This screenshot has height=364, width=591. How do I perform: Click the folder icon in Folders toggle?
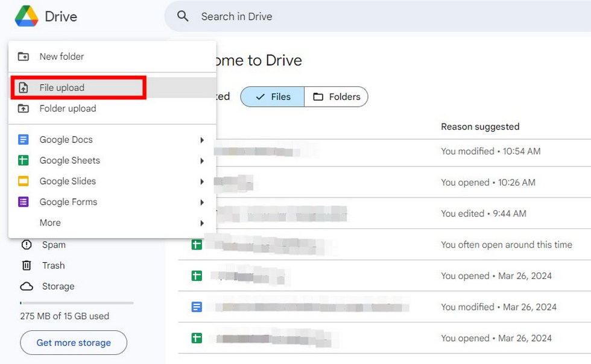pos(318,97)
